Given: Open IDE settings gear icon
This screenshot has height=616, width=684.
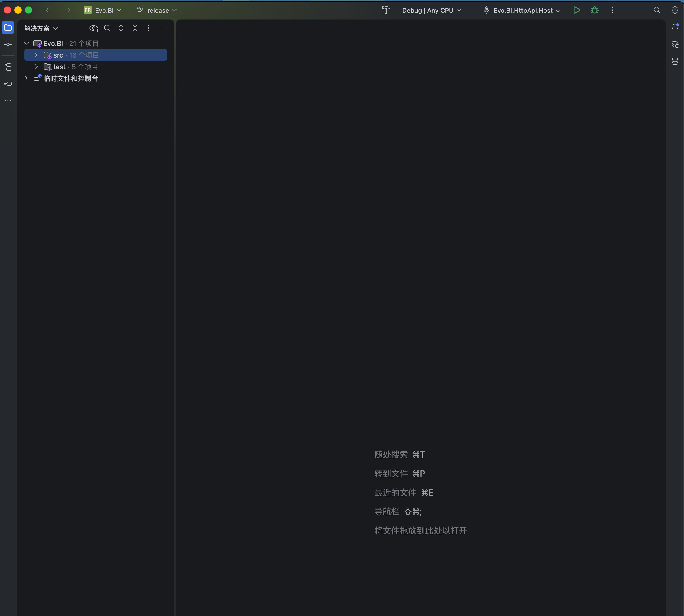Looking at the screenshot, I should 675,10.
